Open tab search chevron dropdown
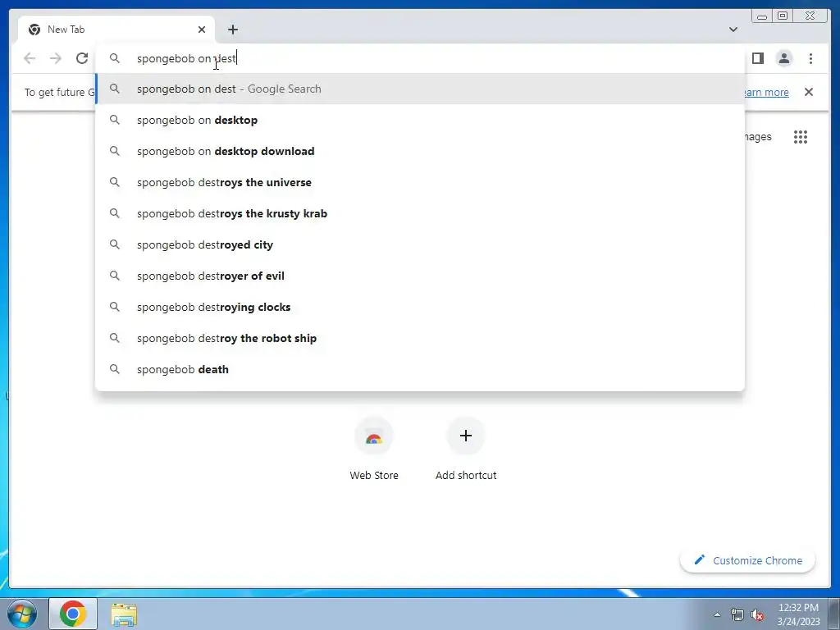840x630 pixels. click(733, 30)
